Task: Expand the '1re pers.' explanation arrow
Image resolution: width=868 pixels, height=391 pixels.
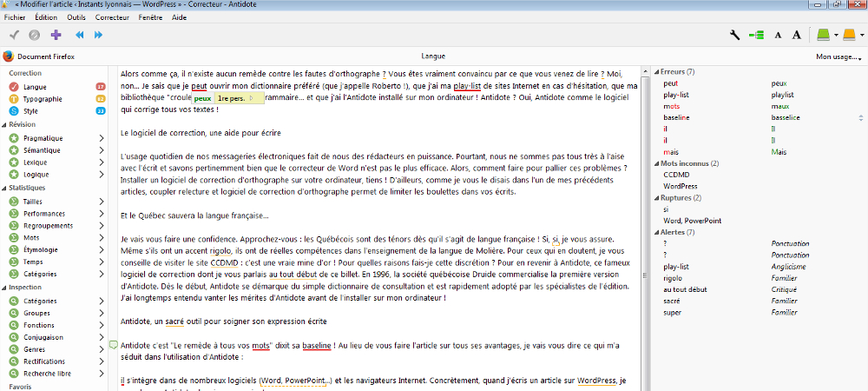Action: [251, 98]
